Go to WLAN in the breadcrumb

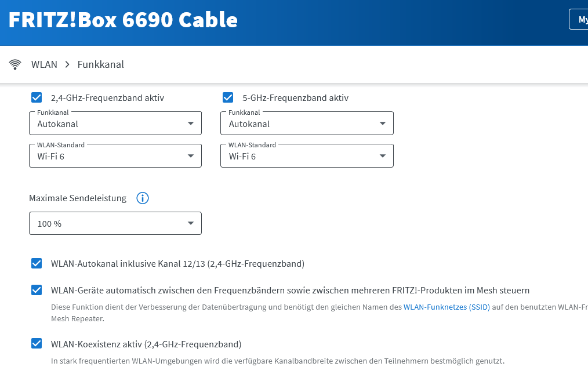44,64
